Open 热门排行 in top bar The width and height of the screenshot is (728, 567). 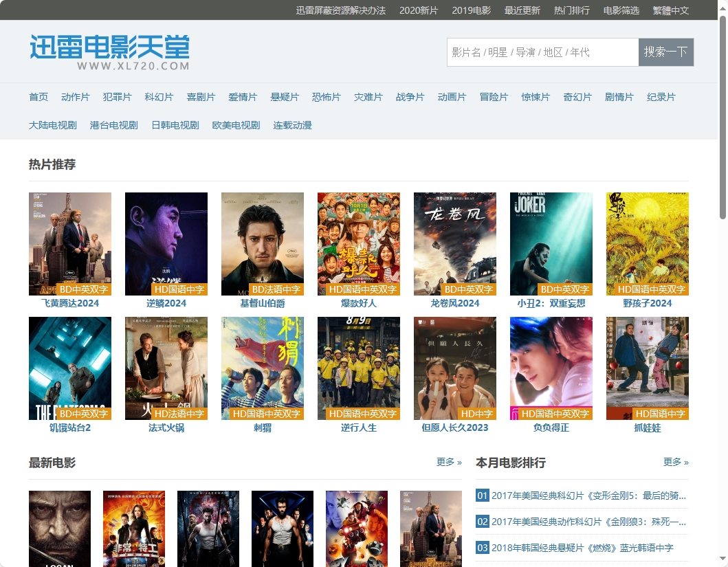click(571, 10)
